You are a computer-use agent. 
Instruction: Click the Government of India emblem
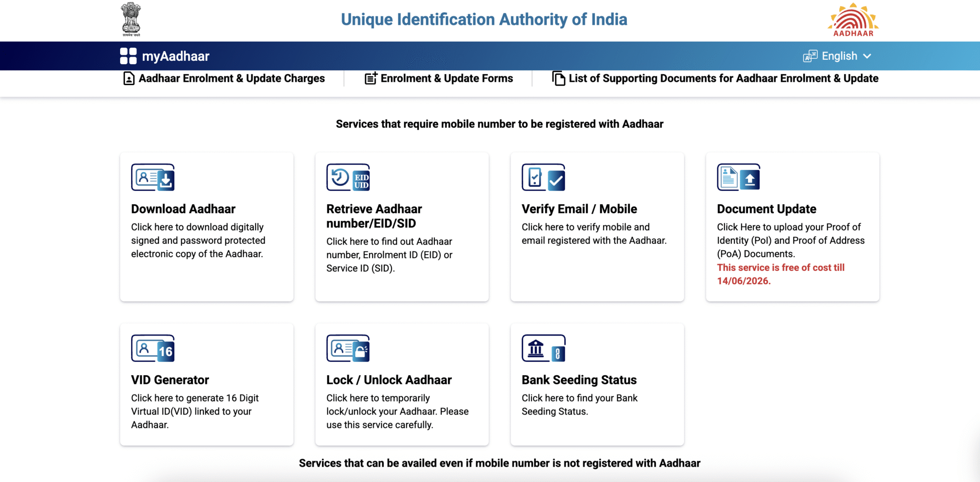[131, 19]
